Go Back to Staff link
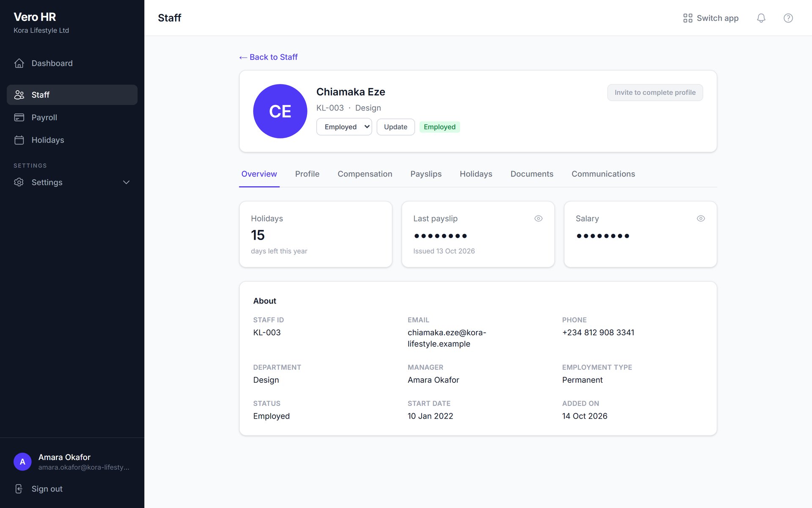Image resolution: width=812 pixels, height=508 pixels. coord(268,57)
